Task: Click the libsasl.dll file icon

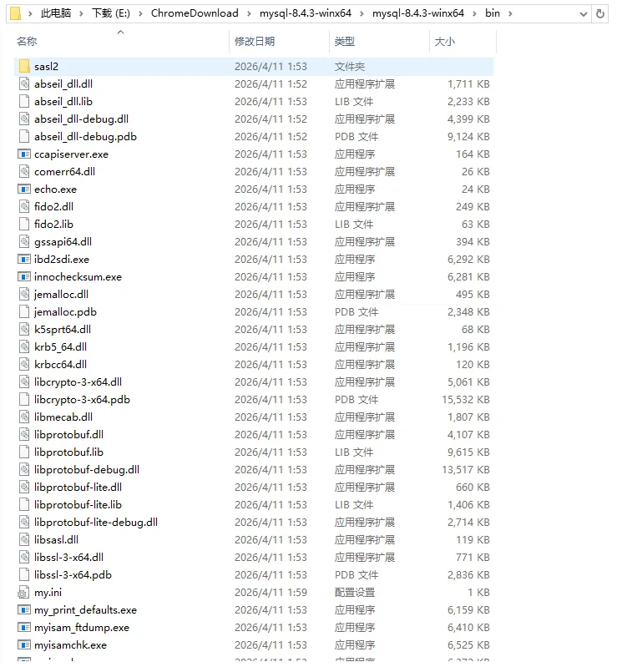Action: click(x=24, y=540)
